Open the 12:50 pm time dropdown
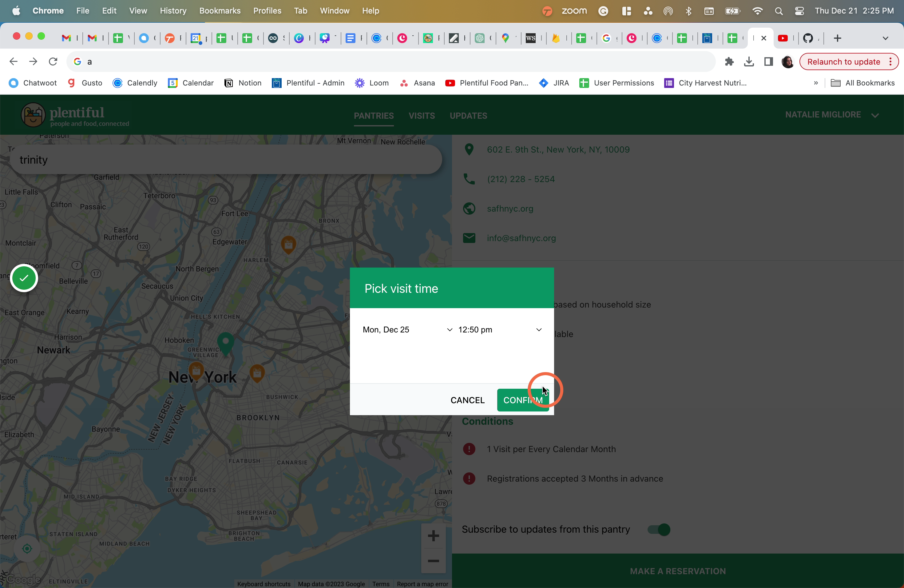Viewport: 904px width, 588px height. click(x=500, y=329)
